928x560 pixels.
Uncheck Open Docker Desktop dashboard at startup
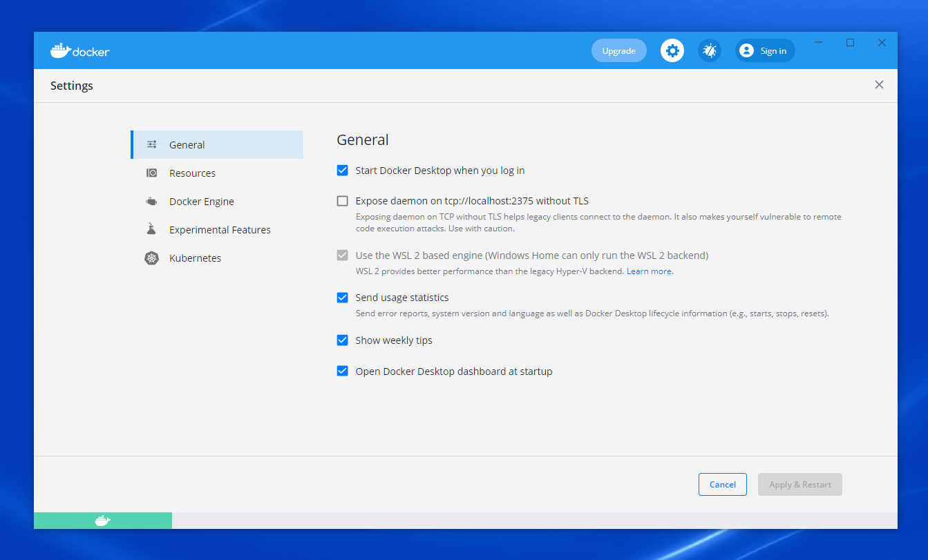tap(342, 371)
